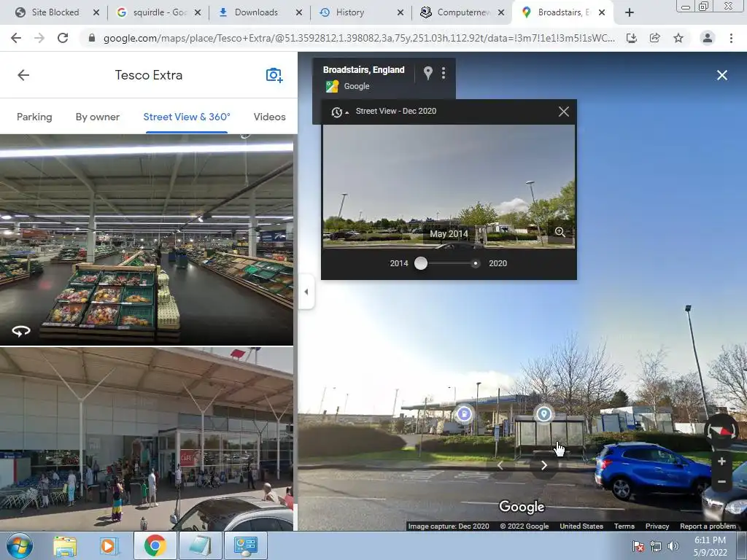The width and height of the screenshot is (747, 560).
Task: Share this page via toolbar icon
Action: click(655, 38)
